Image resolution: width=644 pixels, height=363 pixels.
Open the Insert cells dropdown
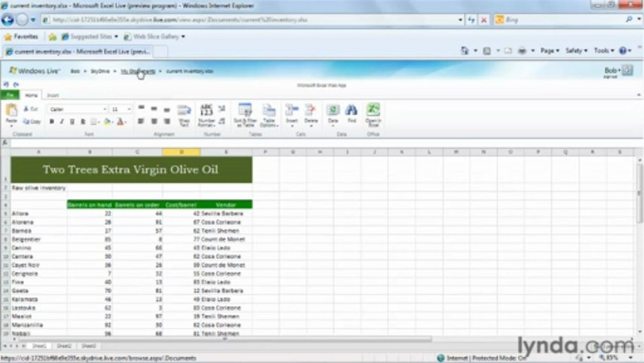292,115
